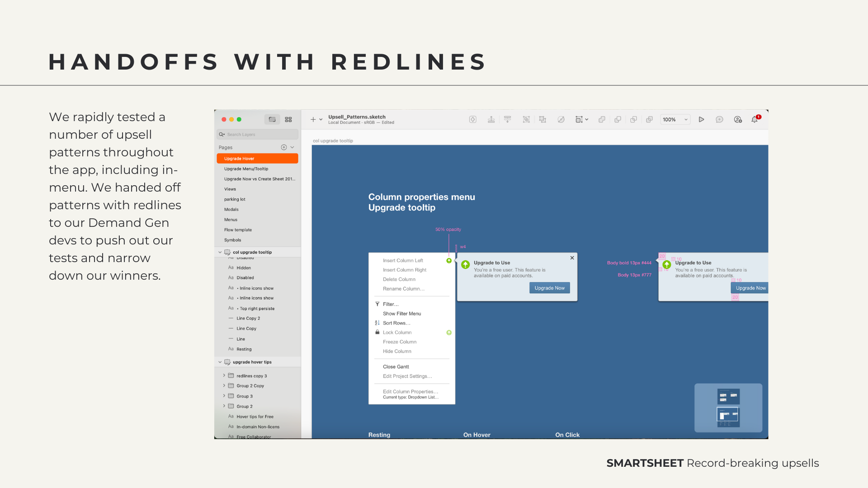Click Upgrade Now button in tooltip

click(x=549, y=288)
